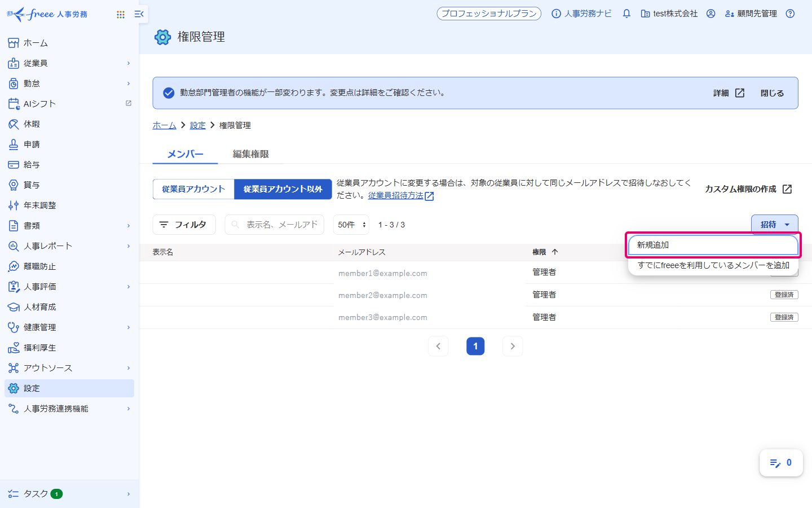This screenshot has width=812, height=508.
Task: Open the user account profile icon
Action: (x=711, y=14)
